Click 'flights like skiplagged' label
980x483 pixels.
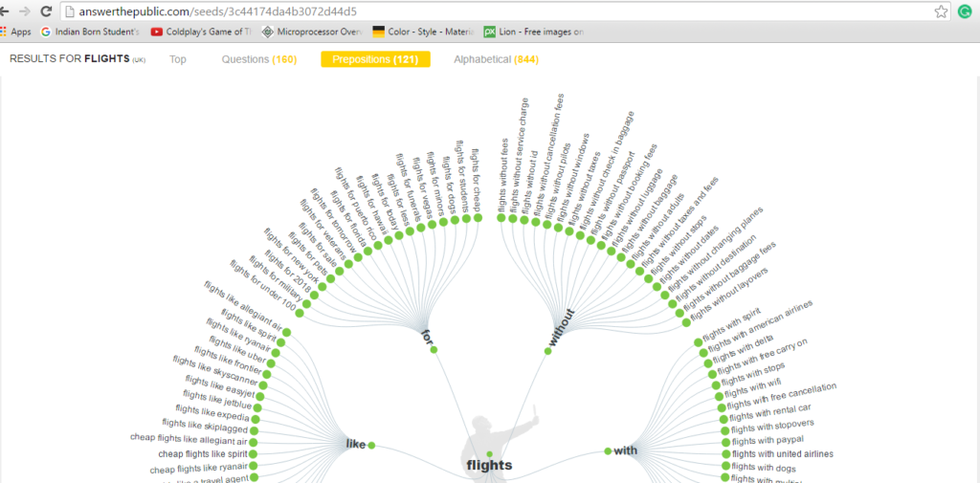(x=205, y=428)
